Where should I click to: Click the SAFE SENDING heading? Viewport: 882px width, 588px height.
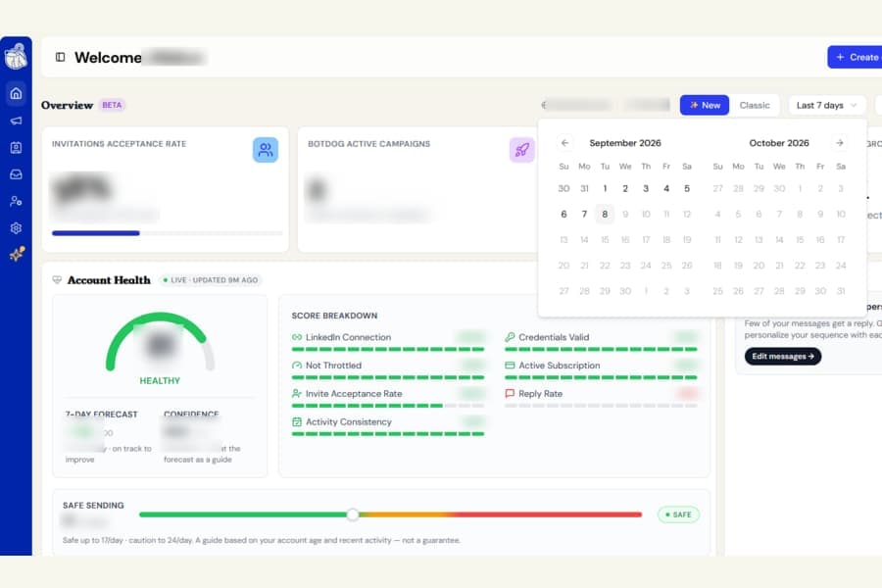(x=93, y=506)
